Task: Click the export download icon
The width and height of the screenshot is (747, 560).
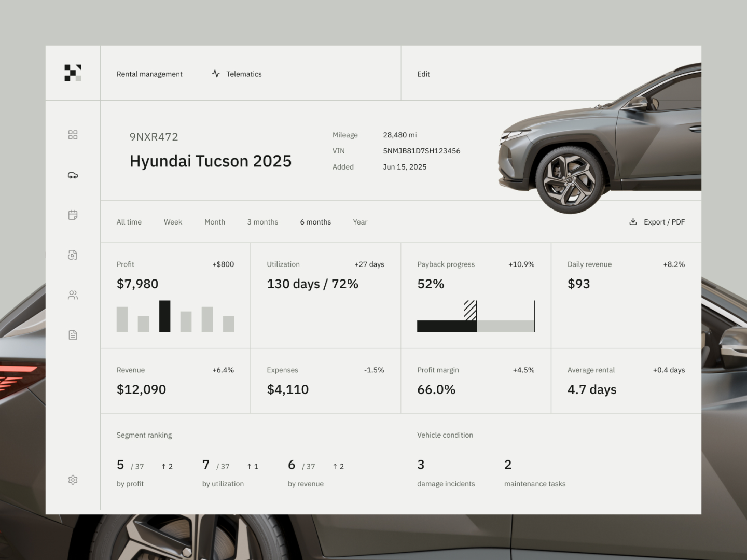Action: pos(633,222)
